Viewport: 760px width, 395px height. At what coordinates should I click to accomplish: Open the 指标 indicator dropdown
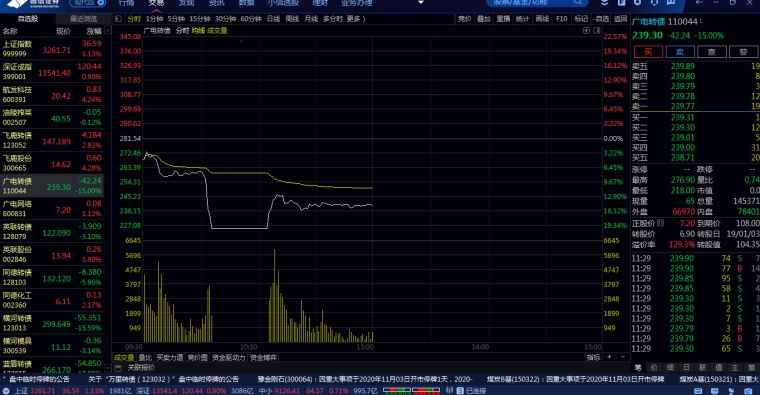[593, 357]
